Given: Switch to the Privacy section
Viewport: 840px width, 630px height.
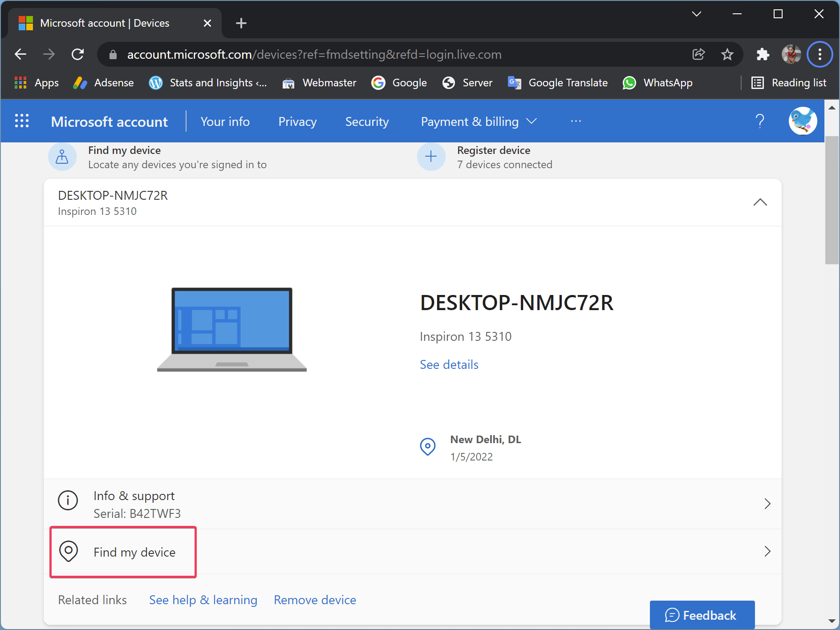Looking at the screenshot, I should pos(297,121).
